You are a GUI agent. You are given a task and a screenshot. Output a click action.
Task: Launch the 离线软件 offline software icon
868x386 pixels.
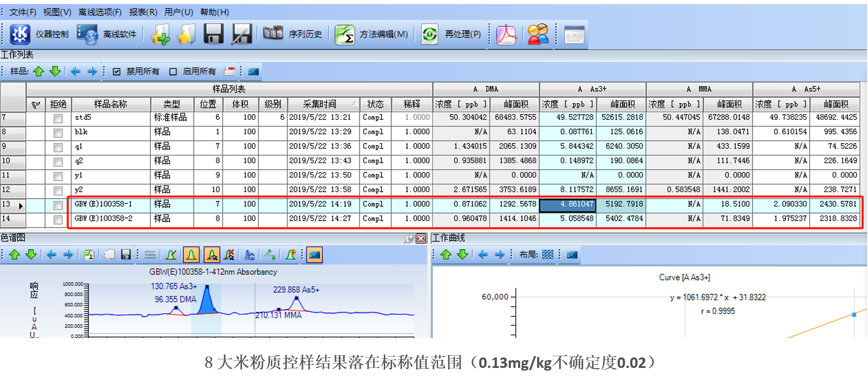(87, 34)
